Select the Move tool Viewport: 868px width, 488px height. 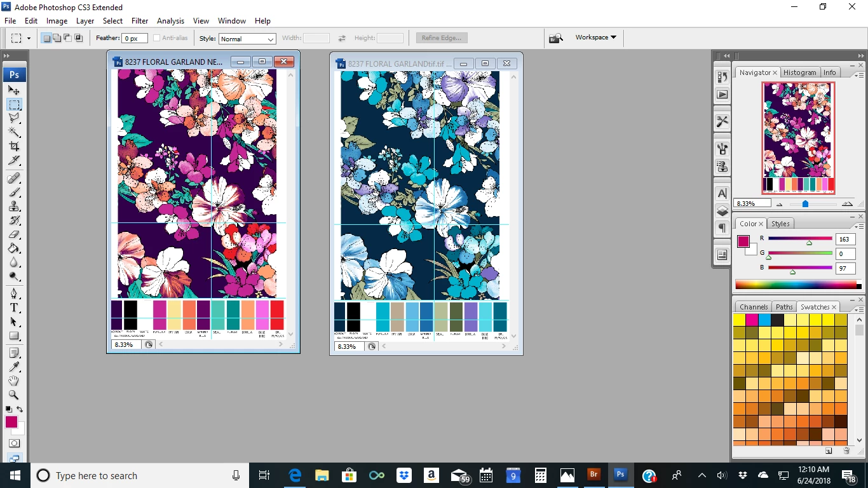tap(14, 90)
